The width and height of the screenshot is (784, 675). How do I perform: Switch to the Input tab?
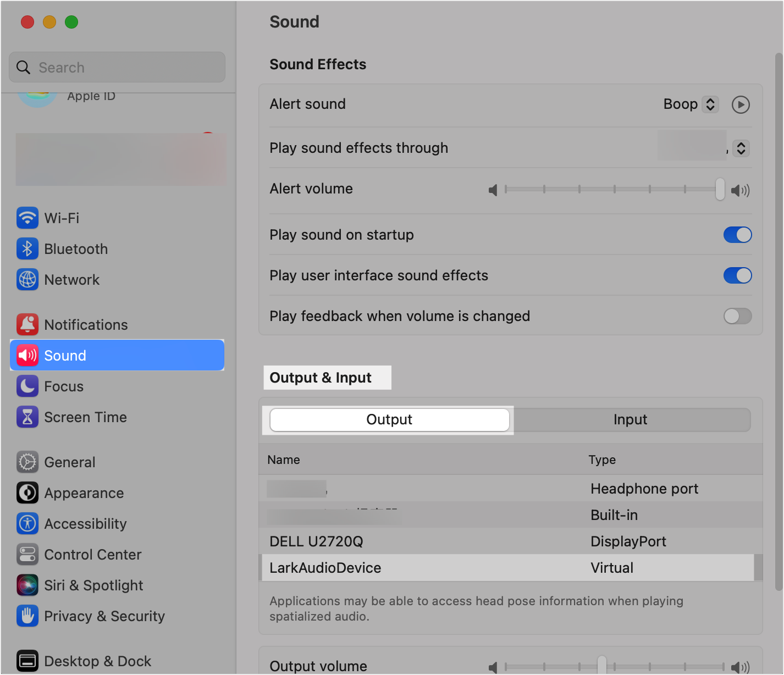coord(630,419)
